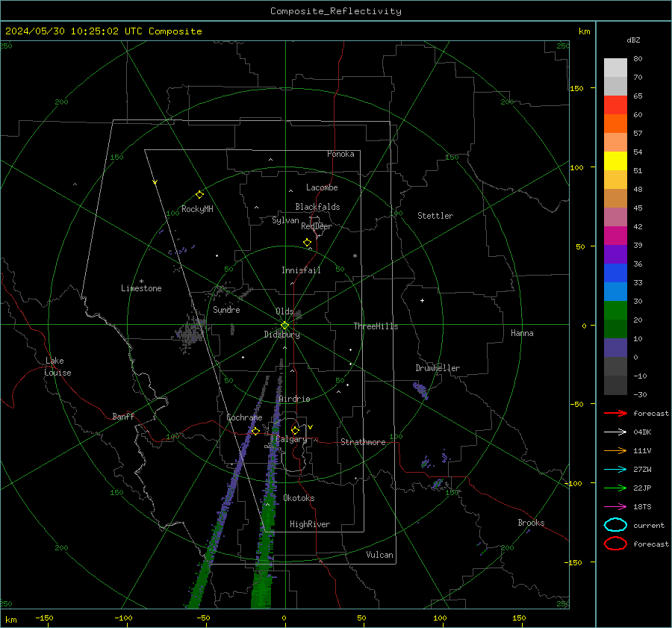Click the Vulcan town label

(x=379, y=555)
